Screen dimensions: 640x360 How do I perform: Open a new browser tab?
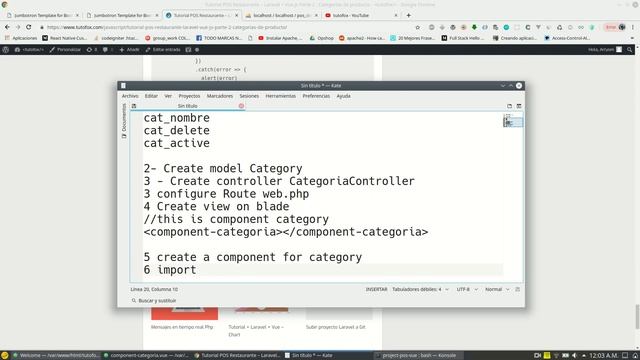[409, 15]
